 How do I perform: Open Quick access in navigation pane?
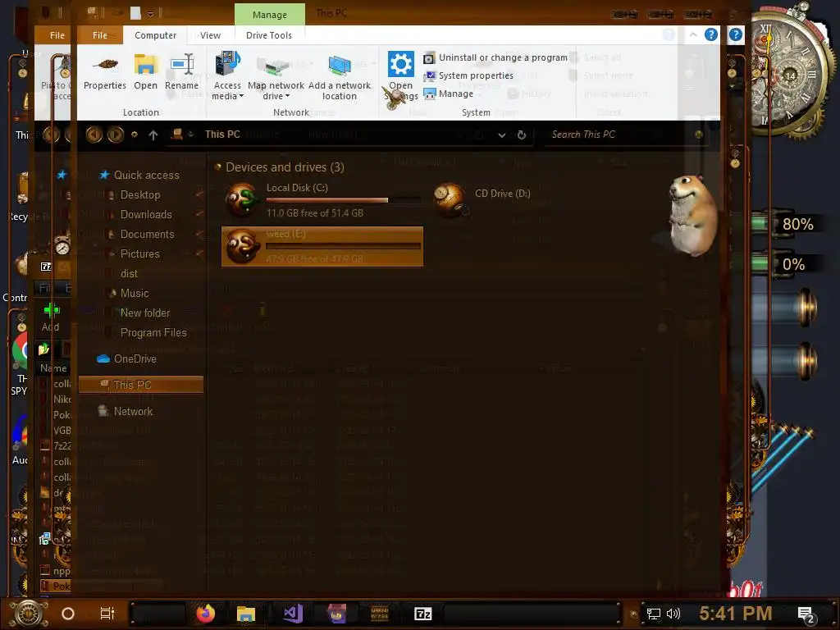[x=146, y=176]
